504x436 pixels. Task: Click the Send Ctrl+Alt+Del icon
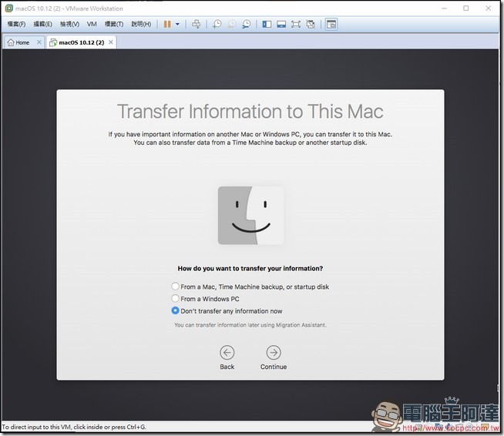196,24
